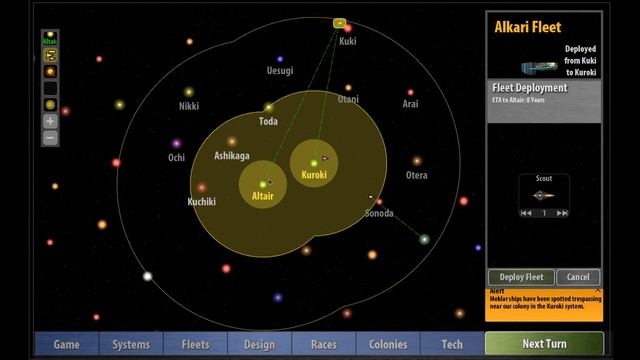This screenshot has width=640, height=360.
Task: Click the Scout ship design icon
Action: click(x=544, y=196)
